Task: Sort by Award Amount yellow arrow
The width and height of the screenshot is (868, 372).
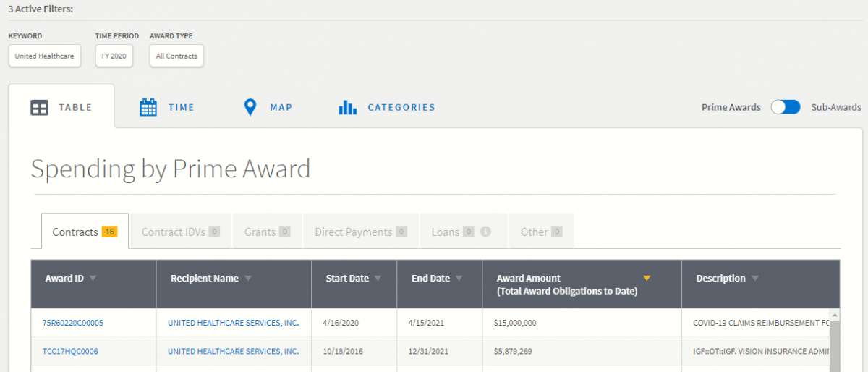Action: [x=647, y=278]
